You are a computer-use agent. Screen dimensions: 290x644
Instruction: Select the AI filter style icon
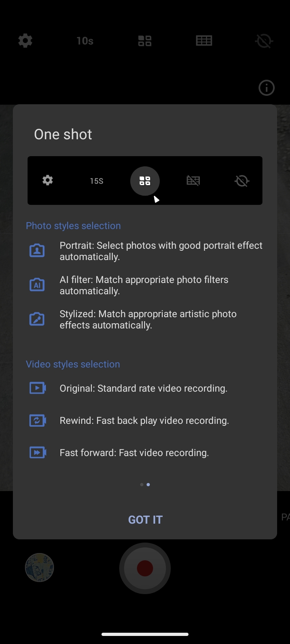coord(37,285)
